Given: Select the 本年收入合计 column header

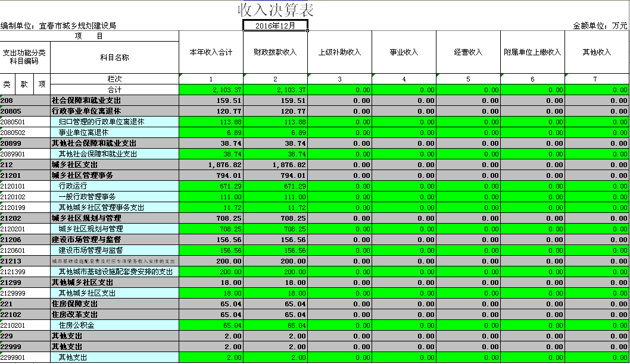Looking at the screenshot, I should tap(211, 52).
